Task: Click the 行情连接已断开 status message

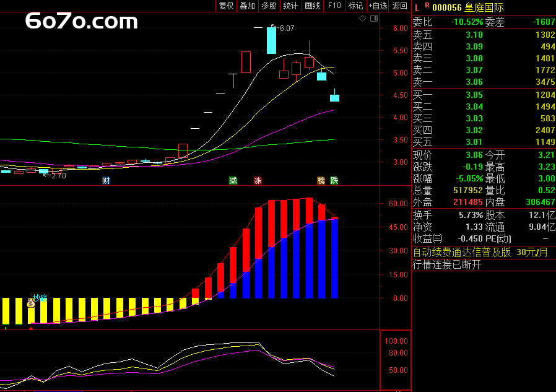Action: 447,264
